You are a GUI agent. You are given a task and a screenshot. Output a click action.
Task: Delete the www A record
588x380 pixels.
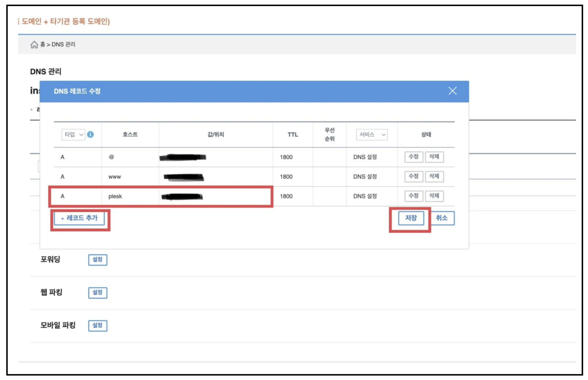434,176
